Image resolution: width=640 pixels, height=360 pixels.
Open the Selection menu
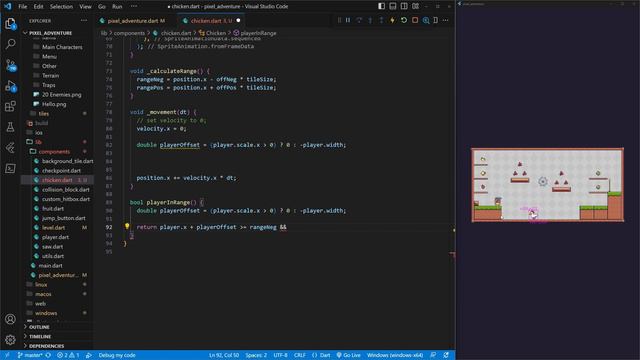point(61,7)
